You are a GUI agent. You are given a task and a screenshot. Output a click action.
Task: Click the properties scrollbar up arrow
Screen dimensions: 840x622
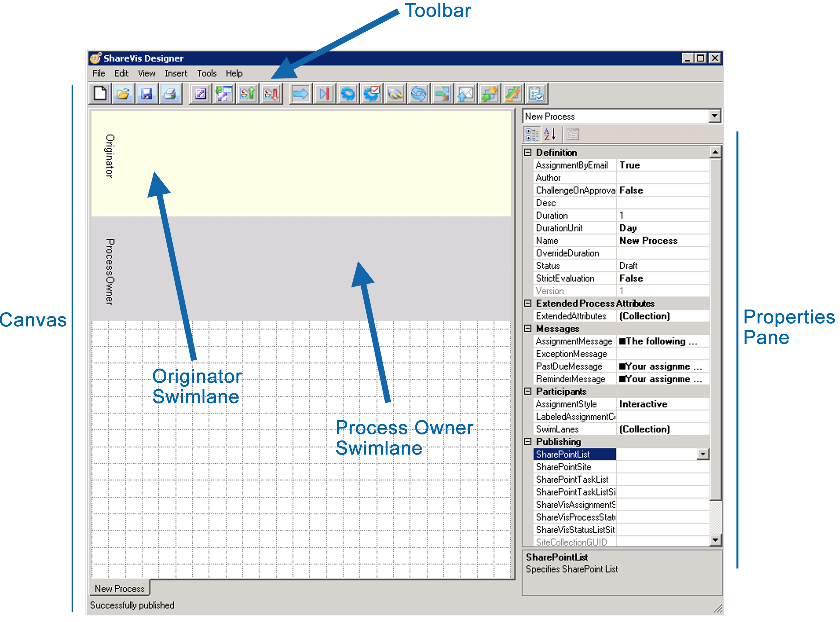click(715, 152)
